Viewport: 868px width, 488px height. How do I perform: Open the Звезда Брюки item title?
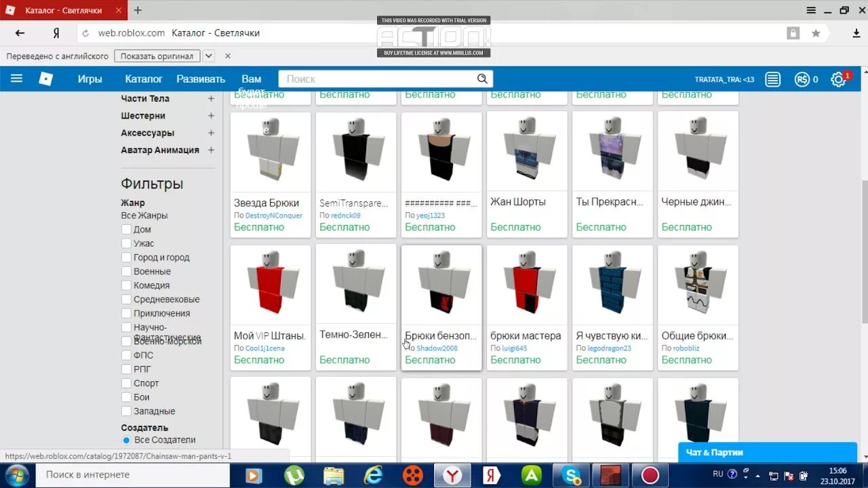pos(267,203)
